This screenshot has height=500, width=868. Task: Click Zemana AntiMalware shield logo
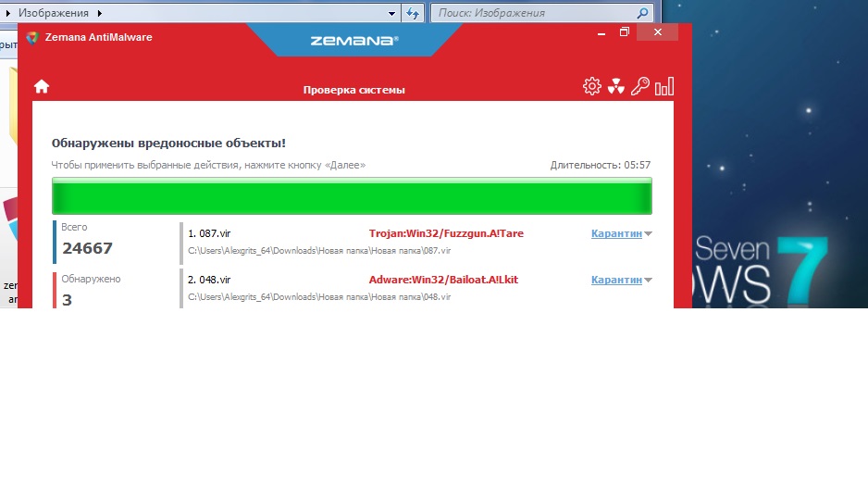click(x=32, y=38)
